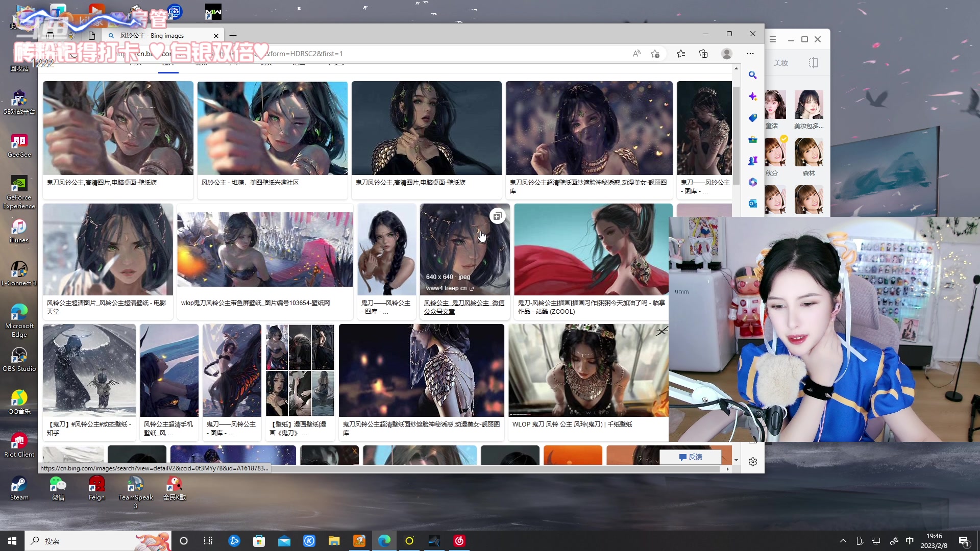Open the beauty app hamburger menu

pyautogui.click(x=773, y=39)
